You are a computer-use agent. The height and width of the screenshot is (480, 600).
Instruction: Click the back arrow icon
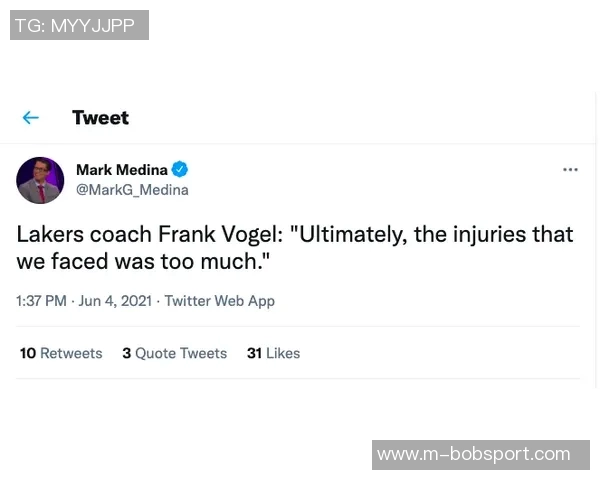tap(31, 118)
